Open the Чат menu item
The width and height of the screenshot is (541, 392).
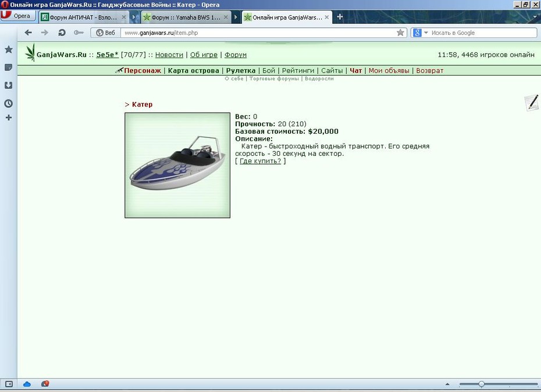[355, 70]
